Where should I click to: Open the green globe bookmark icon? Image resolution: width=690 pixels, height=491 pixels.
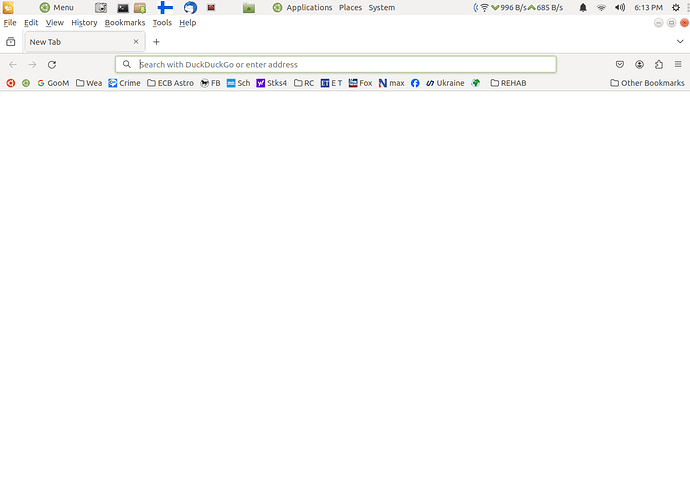pos(476,83)
